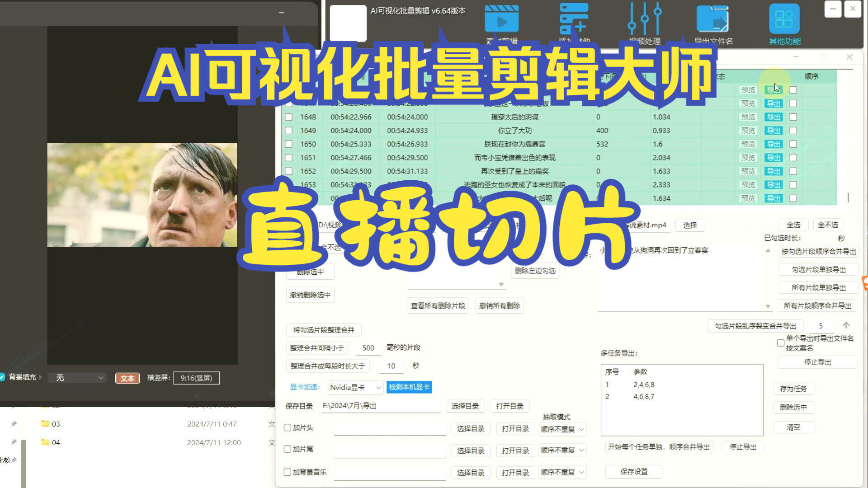Open the add-material list icon
Viewport: 868px width, 488px height.
click(x=574, y=19)
